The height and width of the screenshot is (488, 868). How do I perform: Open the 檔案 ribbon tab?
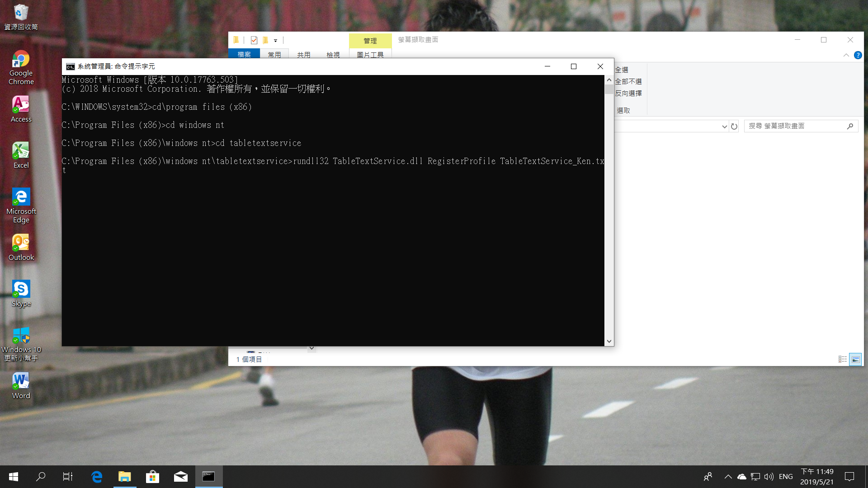click(x=244, y=54)
